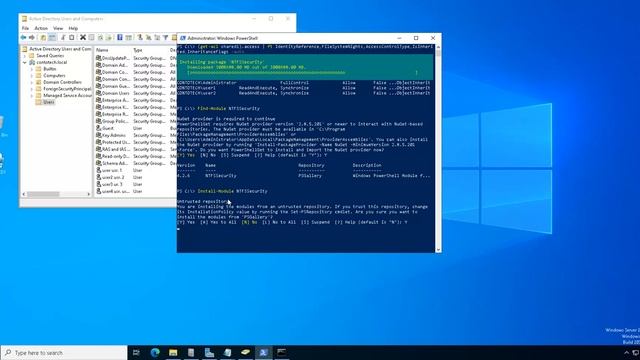Open the Help menu in Active Directory

(73, 28)
